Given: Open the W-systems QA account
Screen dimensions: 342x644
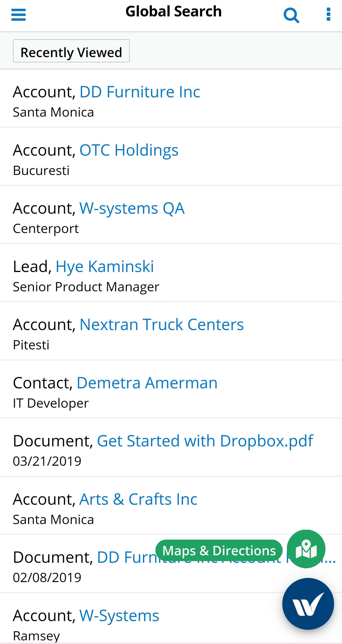Looking at the screenshot, I should (x=132, y=208).
